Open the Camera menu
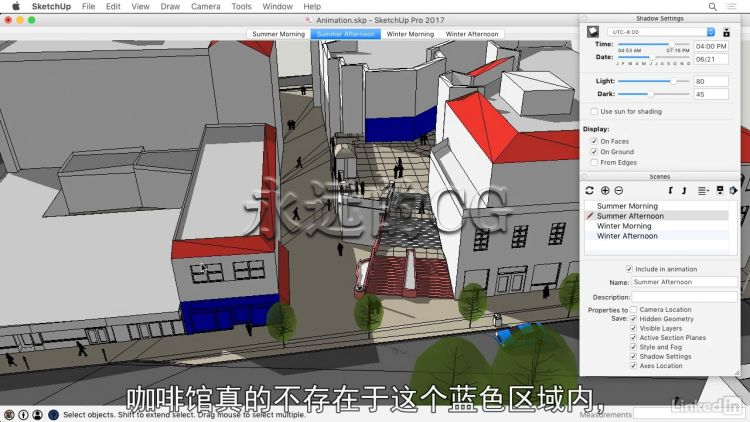750x422 pixels. point(206,6)
